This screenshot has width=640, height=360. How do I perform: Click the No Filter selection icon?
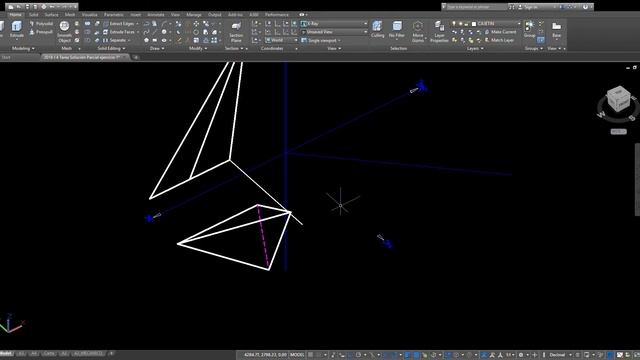point(397,30)
